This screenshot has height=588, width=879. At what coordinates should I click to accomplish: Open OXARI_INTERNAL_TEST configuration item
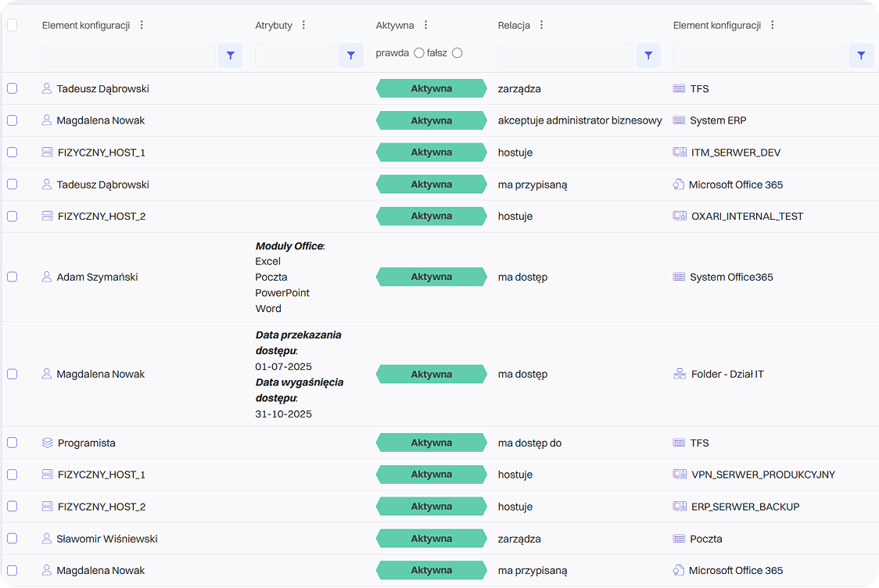747,216
